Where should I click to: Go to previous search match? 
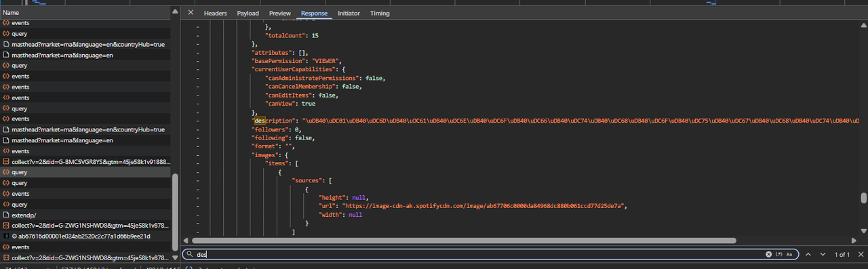coord(808,255)
